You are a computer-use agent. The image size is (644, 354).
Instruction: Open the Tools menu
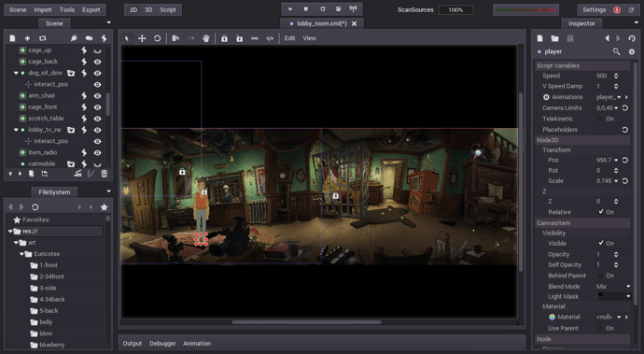67,10
